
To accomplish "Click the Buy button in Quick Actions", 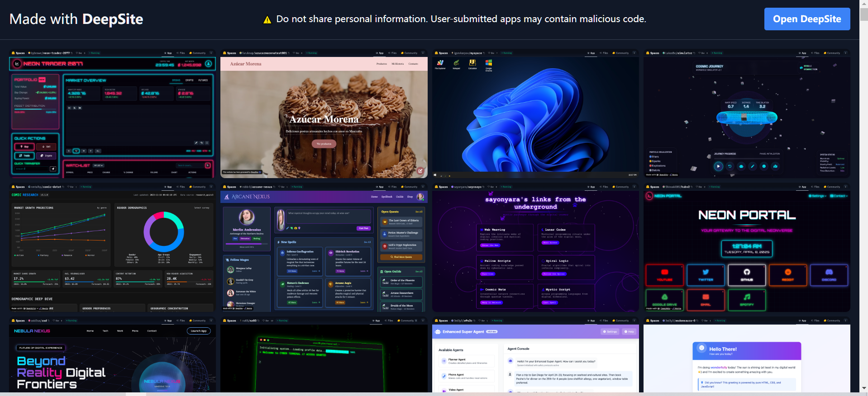I will 24,146.
